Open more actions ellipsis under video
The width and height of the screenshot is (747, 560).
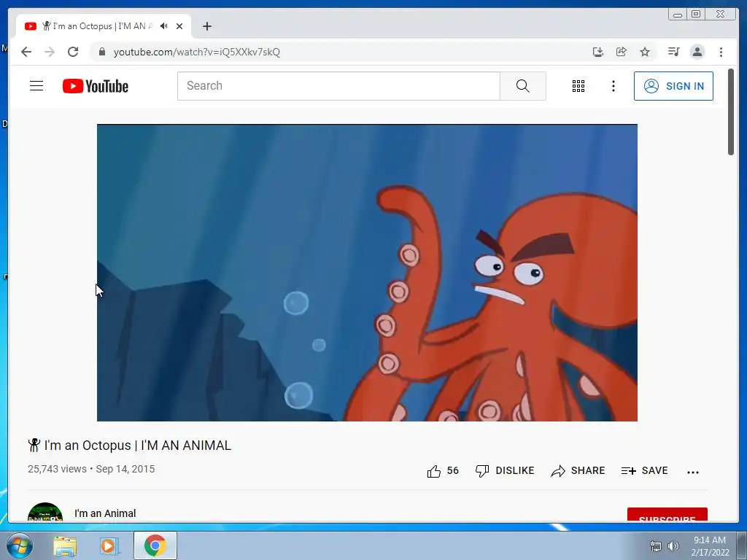[693, 472]
